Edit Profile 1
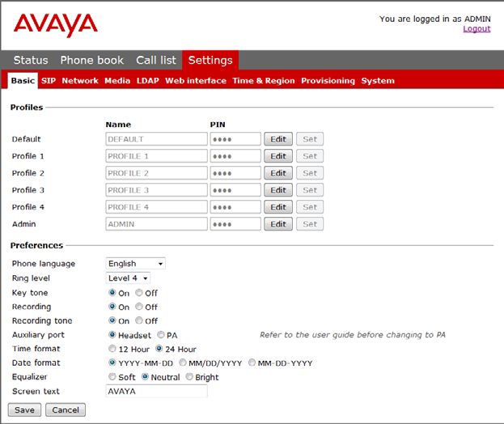Image resolution: width=504 pixels, height=424 pixels. coord(278,156)
